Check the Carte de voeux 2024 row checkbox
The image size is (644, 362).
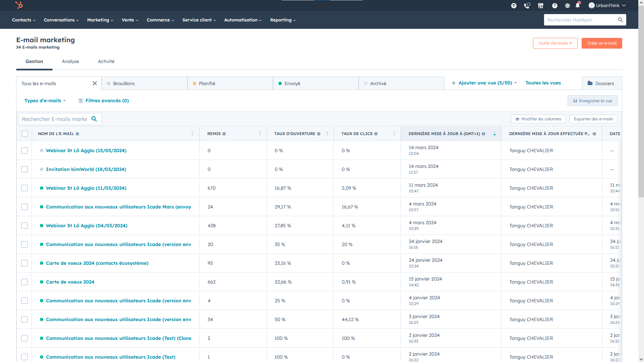[24, 282]
